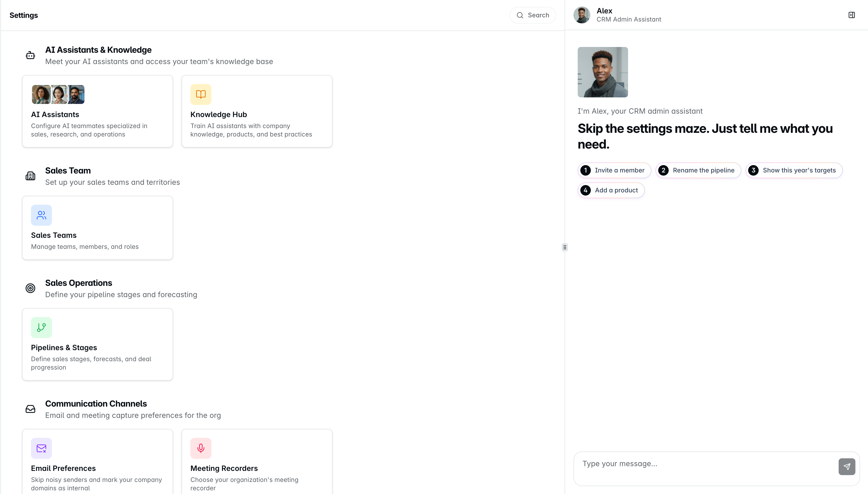Click the Knowledge Hub book icon
Viewport: 868px width, 494px height.
(201, 94)
